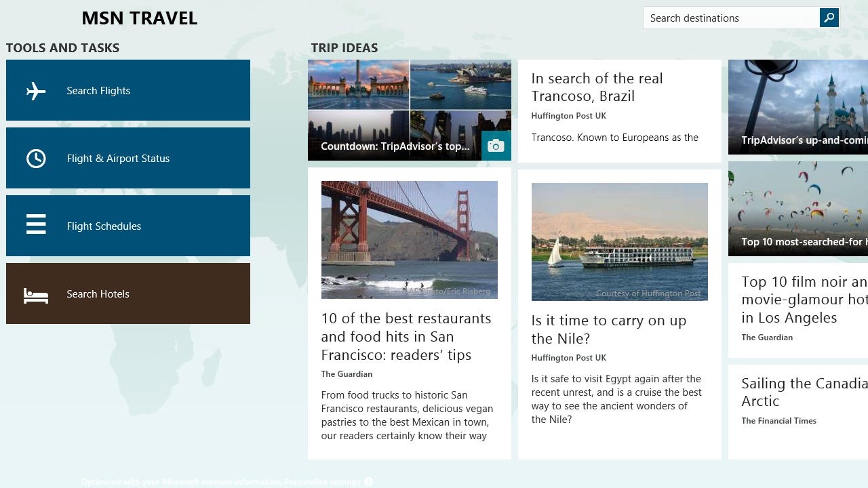Click the list icon on Flight Schedules
Image resolution: width=868 pixels, height=488 pixels.
[36, 224]
